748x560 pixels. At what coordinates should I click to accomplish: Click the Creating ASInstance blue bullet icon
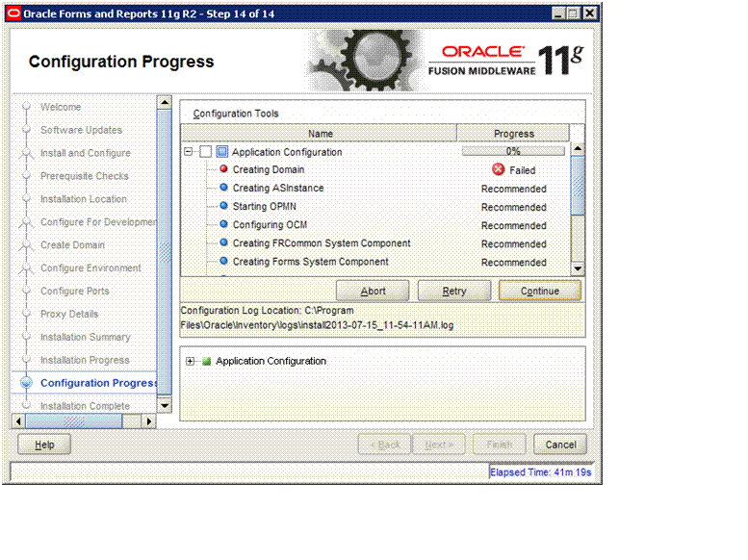(x=223, y=189)
